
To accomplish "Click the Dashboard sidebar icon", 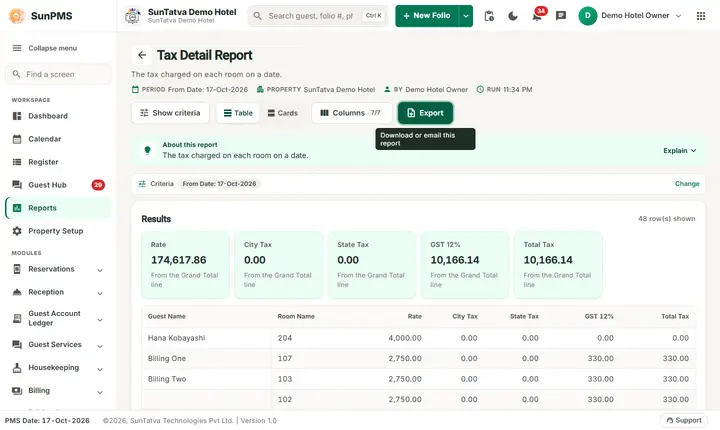I will (x=17, y=116).
